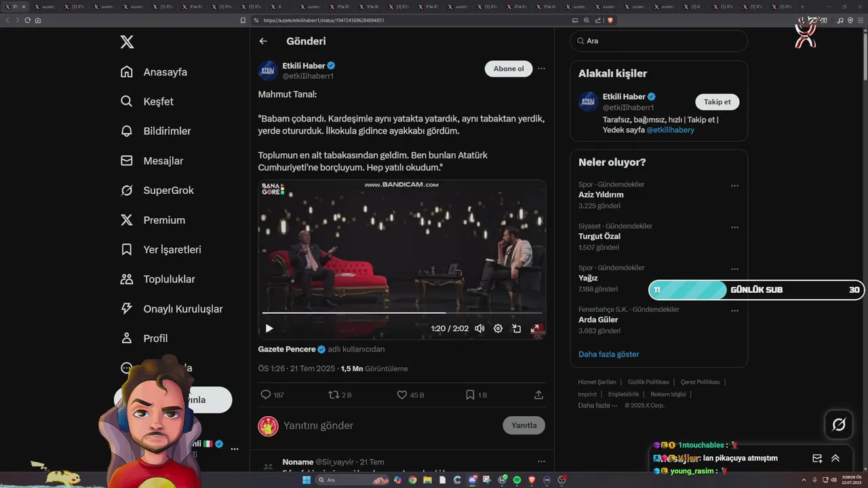Viewport: 868px width, 488px height.
Task: Open Bildirimler notifications
Action: [x=155, y=131]
